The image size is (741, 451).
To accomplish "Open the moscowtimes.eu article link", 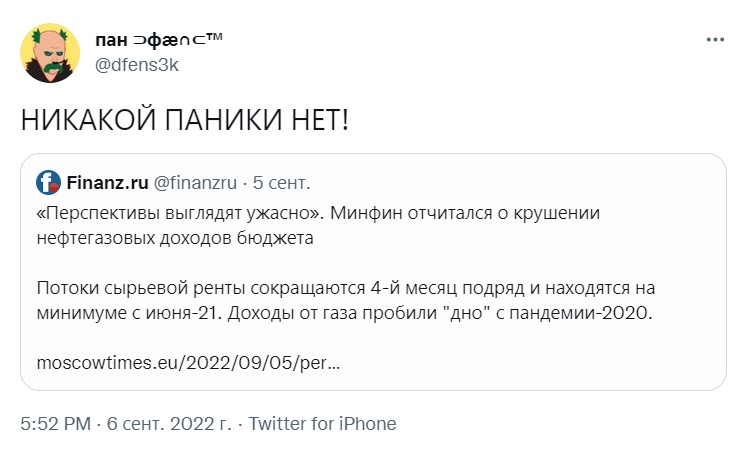I will tap(187, 363).
